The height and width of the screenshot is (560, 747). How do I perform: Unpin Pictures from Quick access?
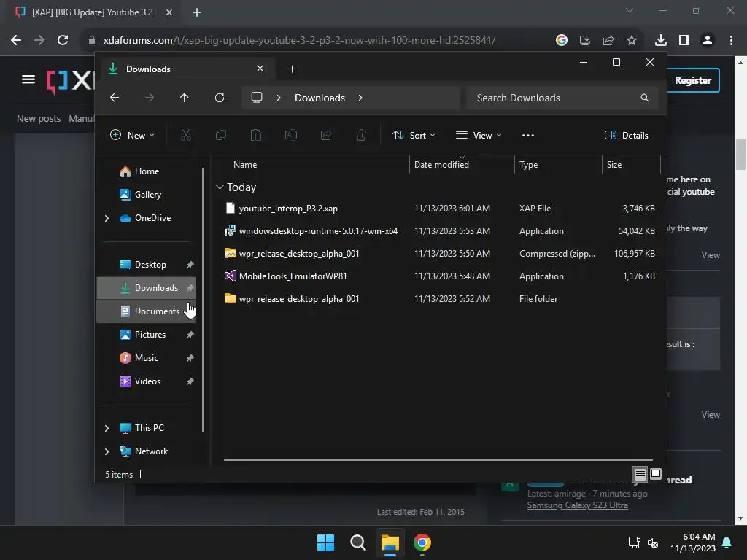[x=190, y=335]
